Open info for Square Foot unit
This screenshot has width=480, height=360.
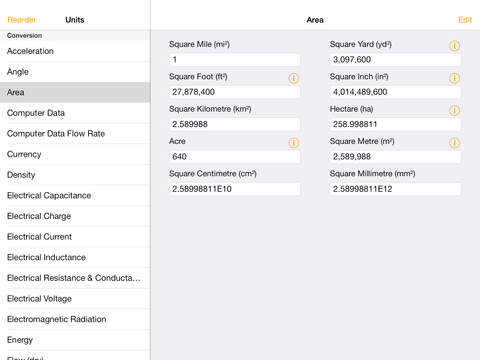294,78
